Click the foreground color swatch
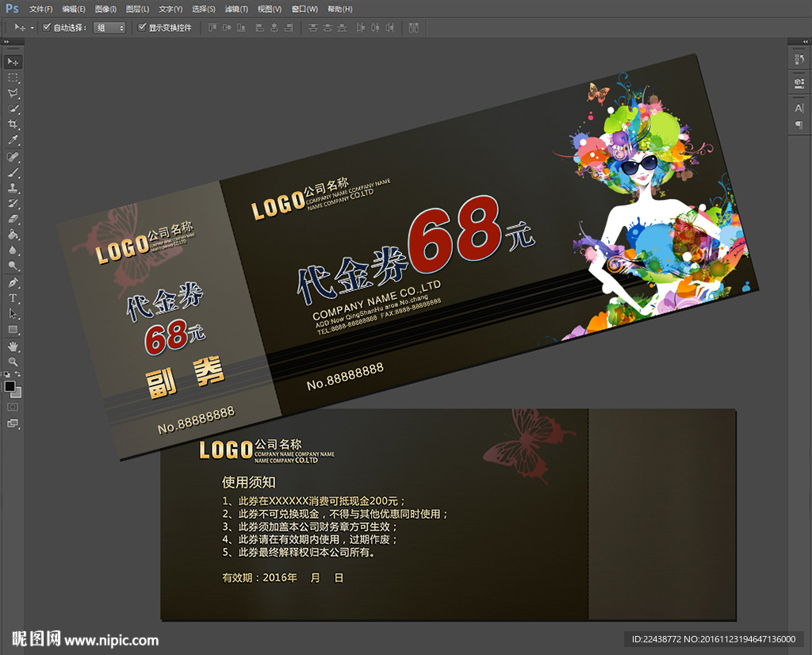The height and width of the screenshot is (655, 812). coord(10,386)
